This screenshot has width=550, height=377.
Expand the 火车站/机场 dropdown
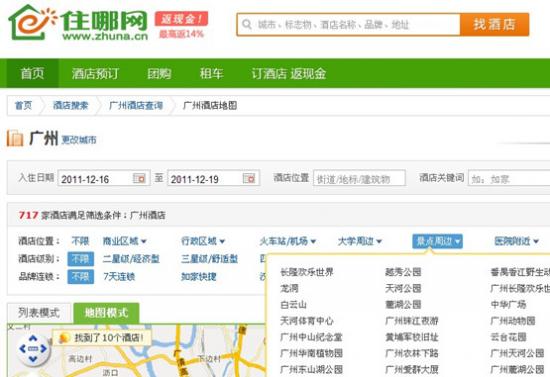pyautogui.click(x=288, y=241)
